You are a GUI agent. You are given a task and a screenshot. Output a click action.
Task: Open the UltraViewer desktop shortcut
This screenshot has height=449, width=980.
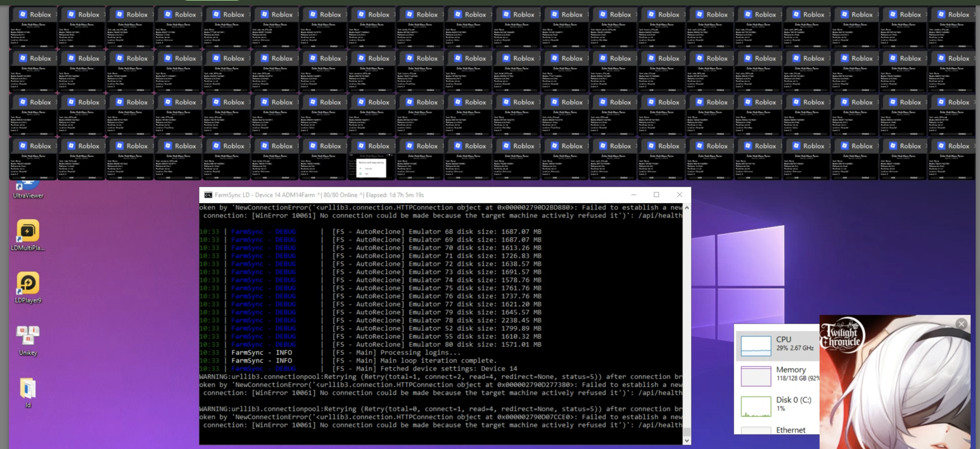tap(28, 190)
